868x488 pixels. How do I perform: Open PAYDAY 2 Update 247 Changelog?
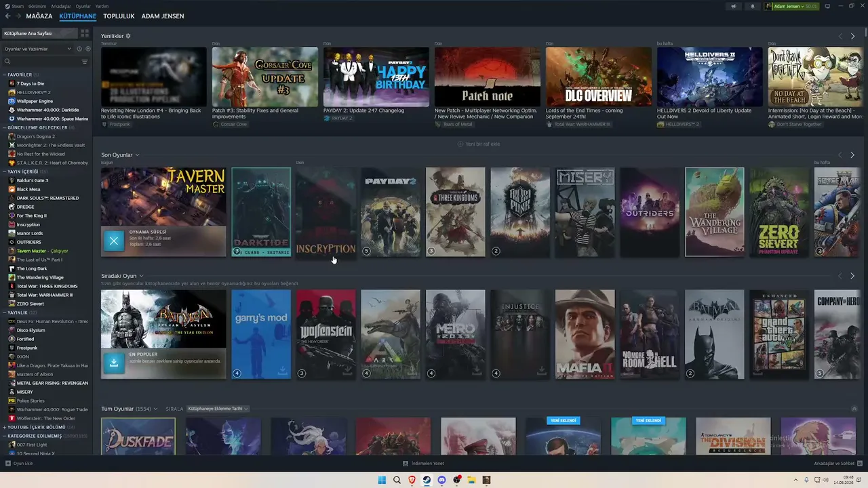coord(363,110)
